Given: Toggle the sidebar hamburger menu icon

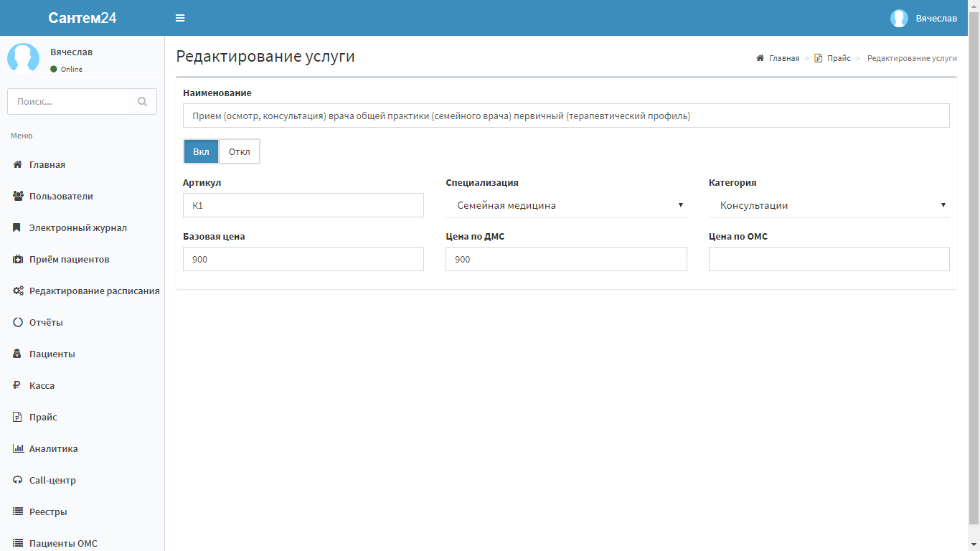Looking at the screenshot, I should click(180, 18).
